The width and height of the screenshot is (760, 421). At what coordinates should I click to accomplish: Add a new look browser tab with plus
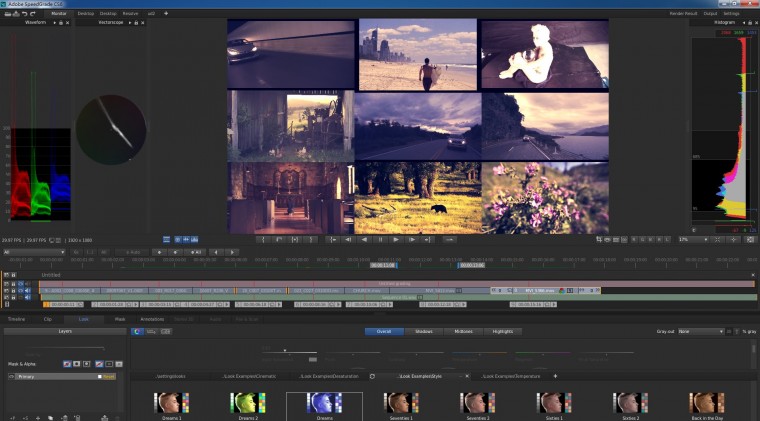[555, 376]
